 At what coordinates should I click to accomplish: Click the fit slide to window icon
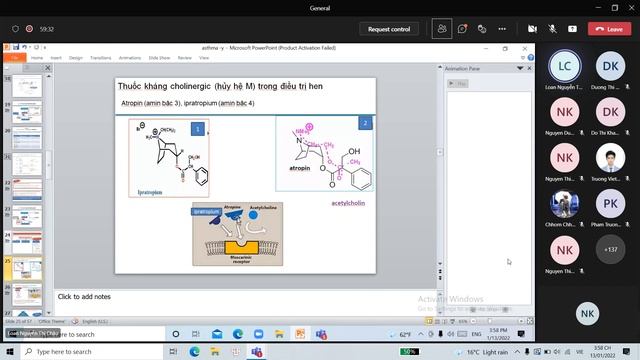[530, 321]
